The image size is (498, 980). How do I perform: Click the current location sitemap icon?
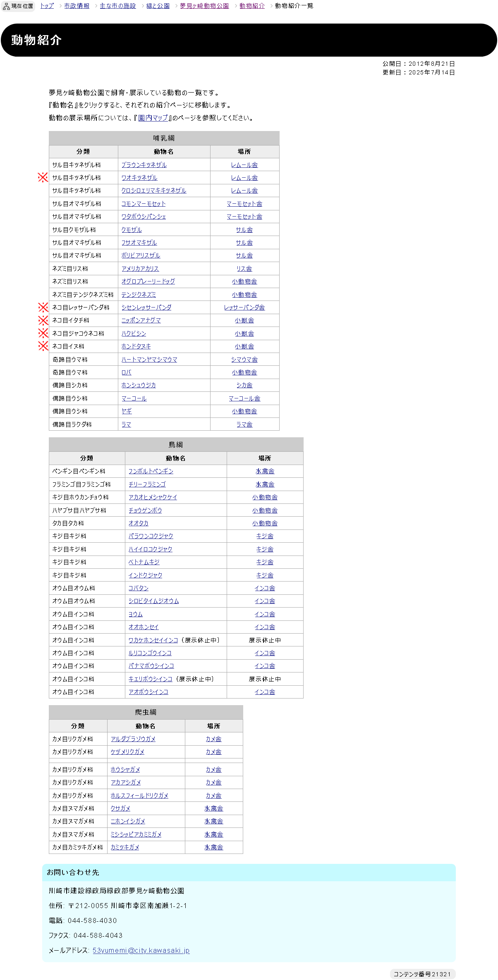[6, 6]
